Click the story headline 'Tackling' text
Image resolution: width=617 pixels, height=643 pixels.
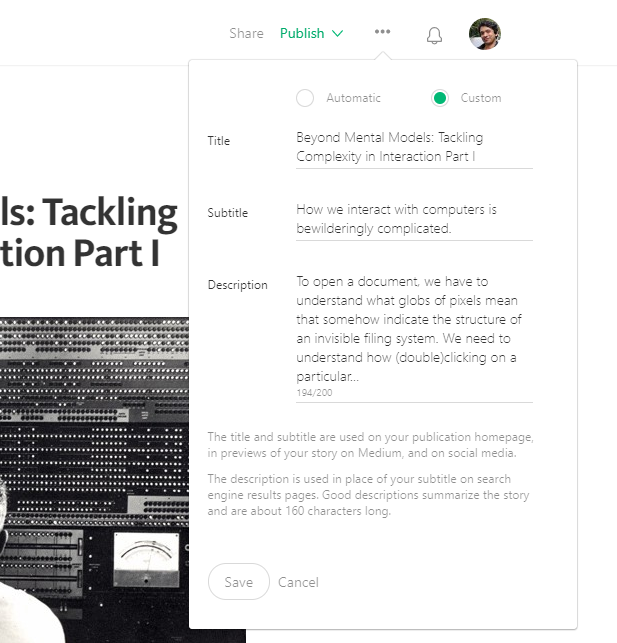(110, 212)
